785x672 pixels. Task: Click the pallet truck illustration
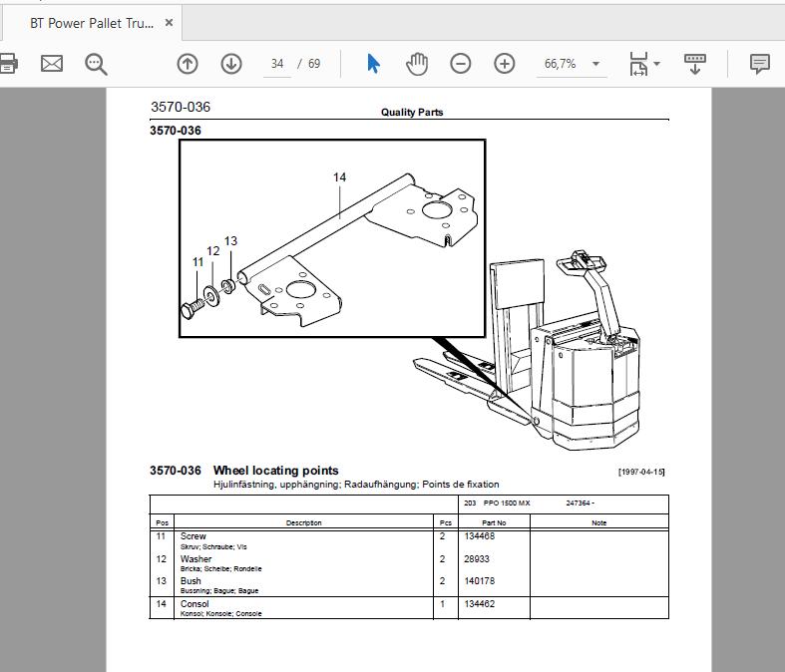(529, 350)
